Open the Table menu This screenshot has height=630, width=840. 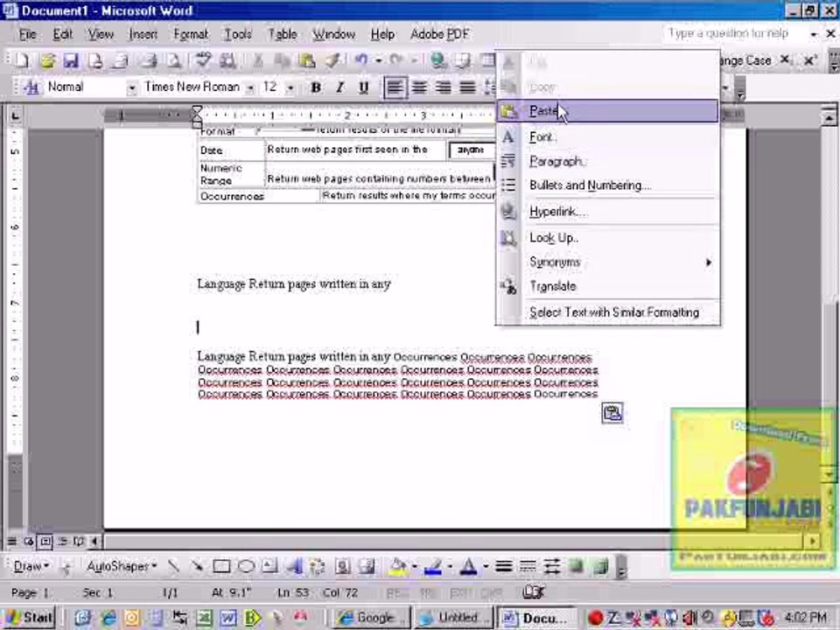283,35
